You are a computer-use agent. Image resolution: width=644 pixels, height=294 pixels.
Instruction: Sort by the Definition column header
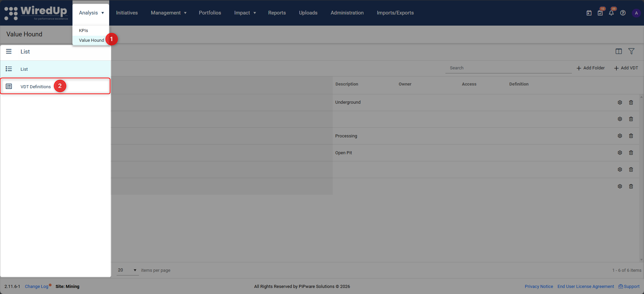[x=519, y=84]
